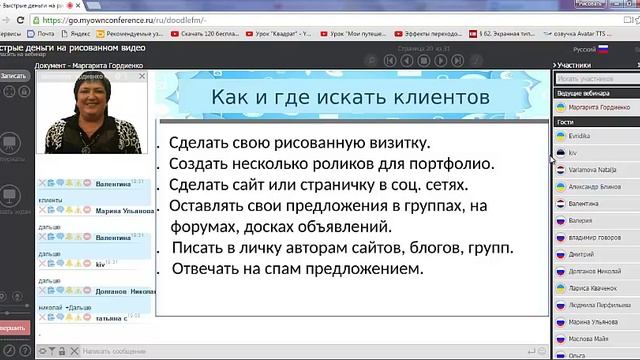This screenshot has height=360, width=640.
Task: Select guest Varlamova Natalja
Action: point(597,169)
